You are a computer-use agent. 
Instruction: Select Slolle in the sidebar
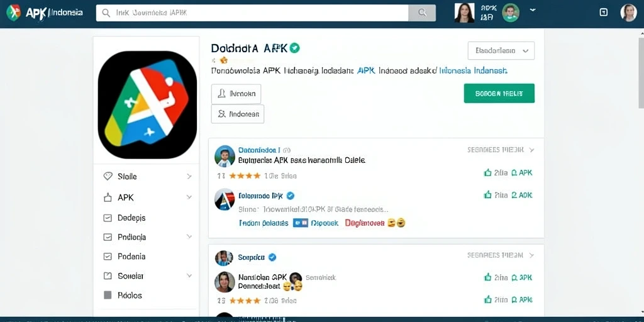click(127, 177)
